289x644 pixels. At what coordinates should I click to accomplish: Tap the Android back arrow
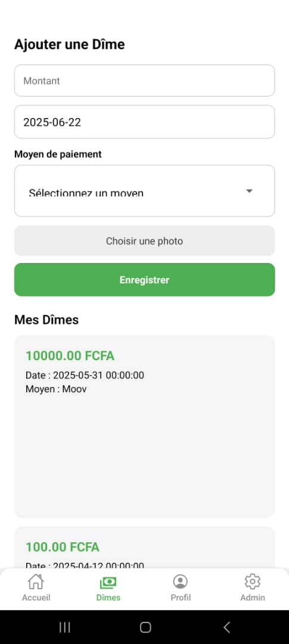[x=226, y=627]
